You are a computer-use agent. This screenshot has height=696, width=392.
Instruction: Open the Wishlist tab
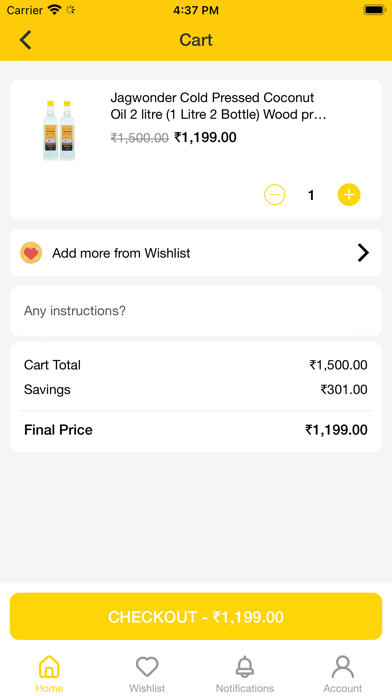(147, 673)
